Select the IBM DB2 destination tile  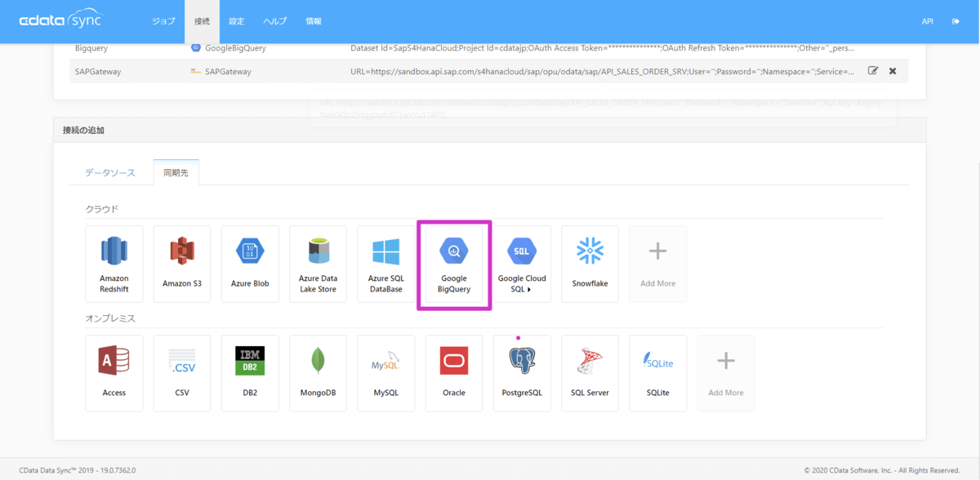click(250, 373)
